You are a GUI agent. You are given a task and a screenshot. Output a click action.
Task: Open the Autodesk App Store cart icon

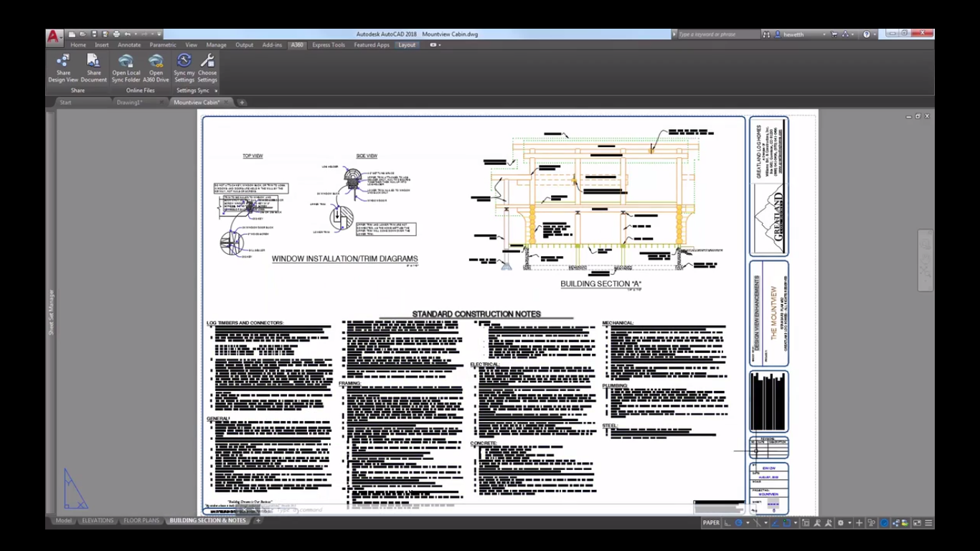[x=834, y=34]
